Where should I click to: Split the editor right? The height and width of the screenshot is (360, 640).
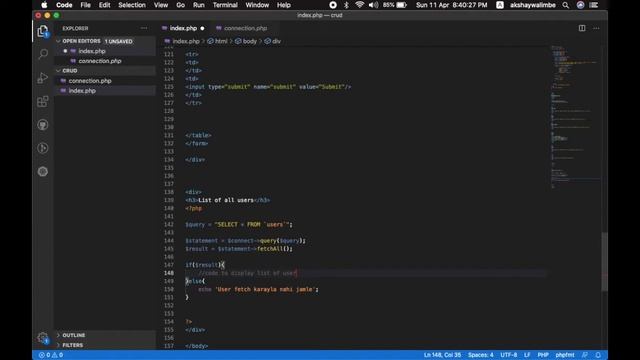(x=582, y=28)
